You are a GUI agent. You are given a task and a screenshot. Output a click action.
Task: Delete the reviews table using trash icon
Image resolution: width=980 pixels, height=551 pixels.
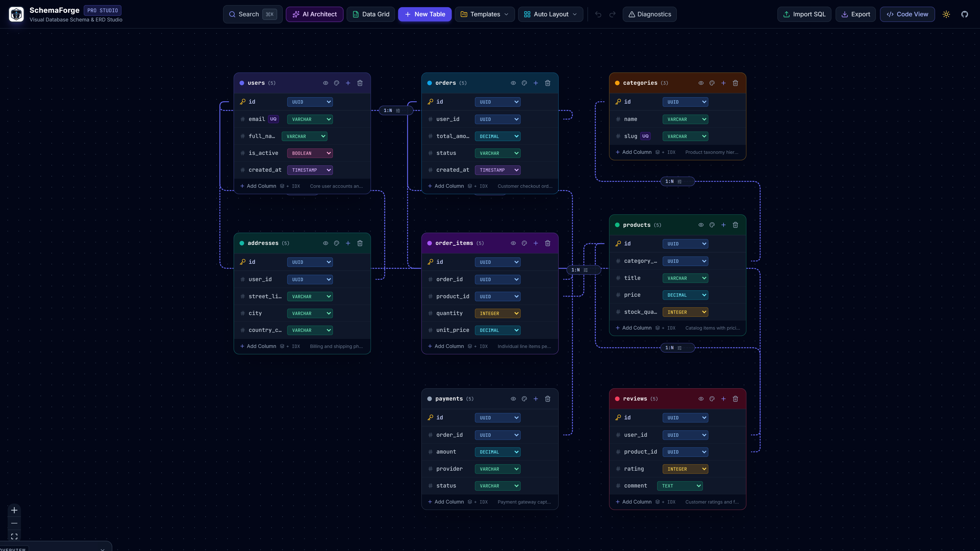[735, 399]
